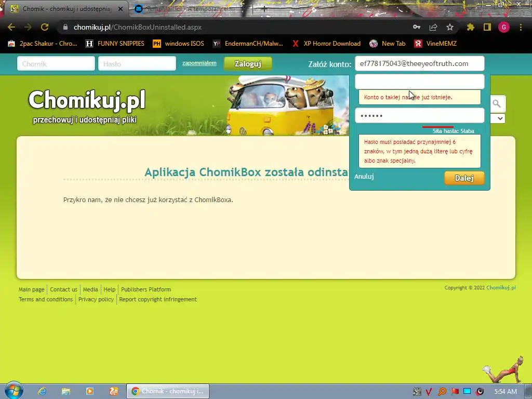Click the Hasło login password field
Image resolution: width=532 pixels, height=399 pixels.
(x=137, y=64)
